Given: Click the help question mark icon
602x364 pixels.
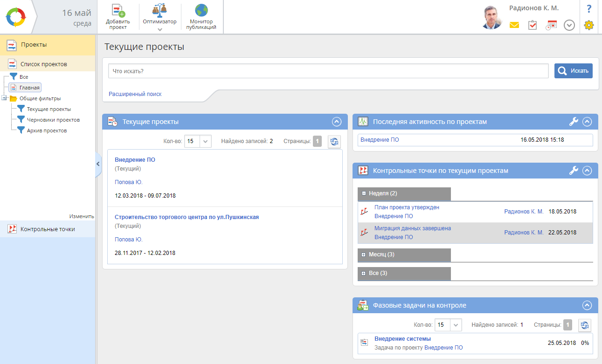Looking at the screenshot, I should click(589, 8).
